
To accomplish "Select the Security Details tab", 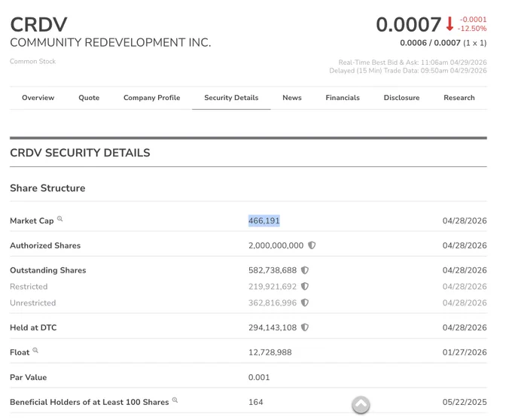I will click(x=231, y=98).
